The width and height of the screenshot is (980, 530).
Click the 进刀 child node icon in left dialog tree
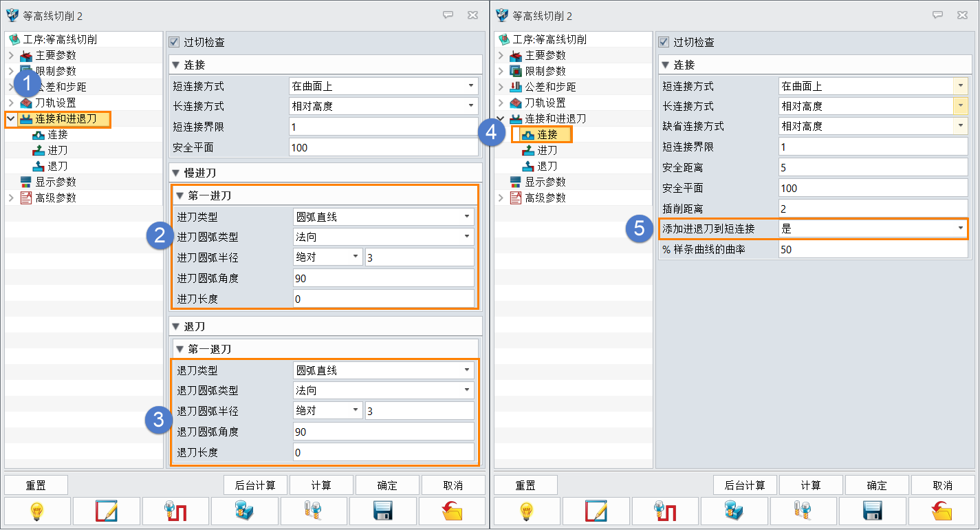pyautogui.click(x=39, y=150)
